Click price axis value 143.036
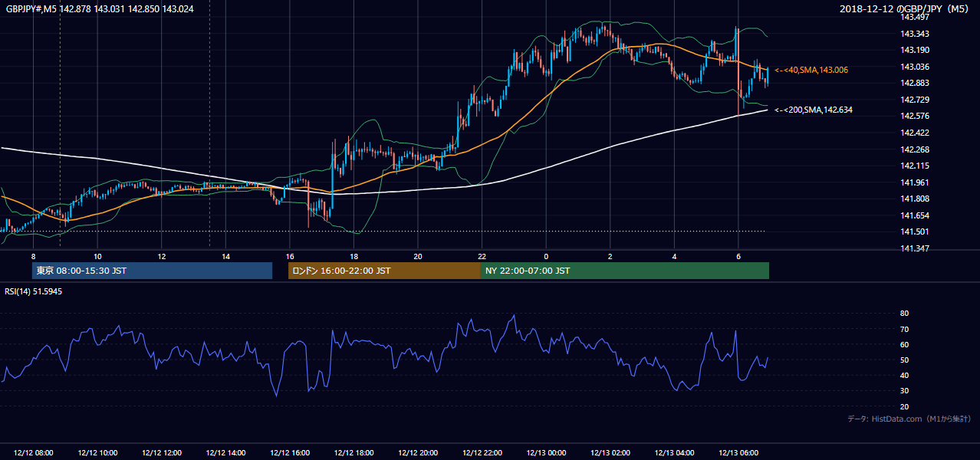The width and height of the screenshot is (980, 460). [x=915, y=67]
